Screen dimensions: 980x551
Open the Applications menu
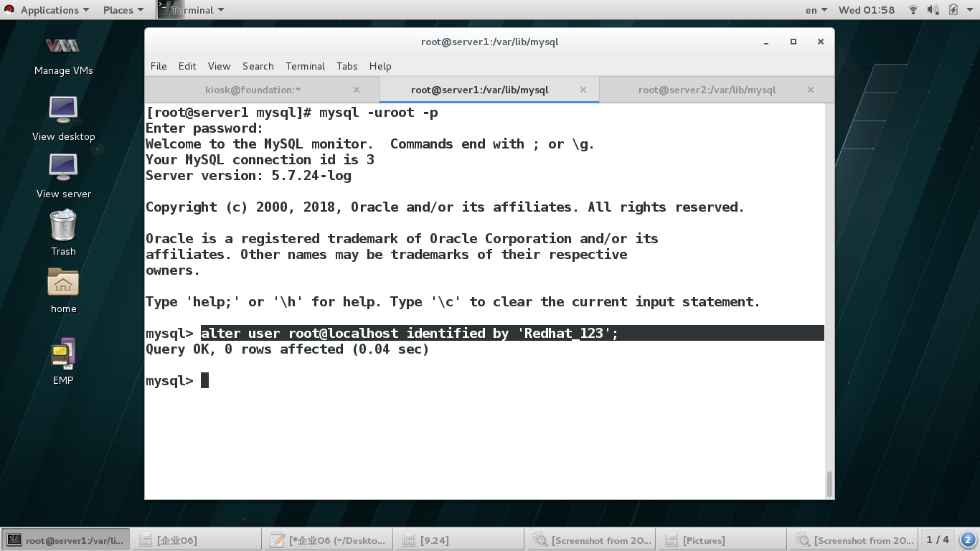tap(49, 10)
